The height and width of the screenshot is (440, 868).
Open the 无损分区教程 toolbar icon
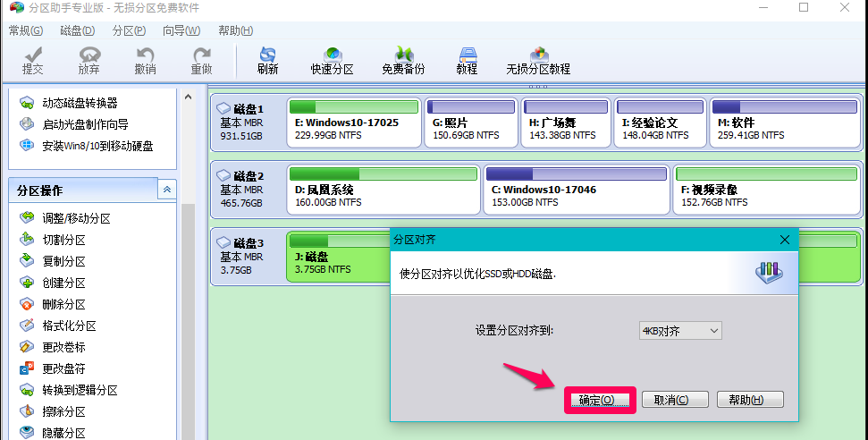tap(538, 60)
